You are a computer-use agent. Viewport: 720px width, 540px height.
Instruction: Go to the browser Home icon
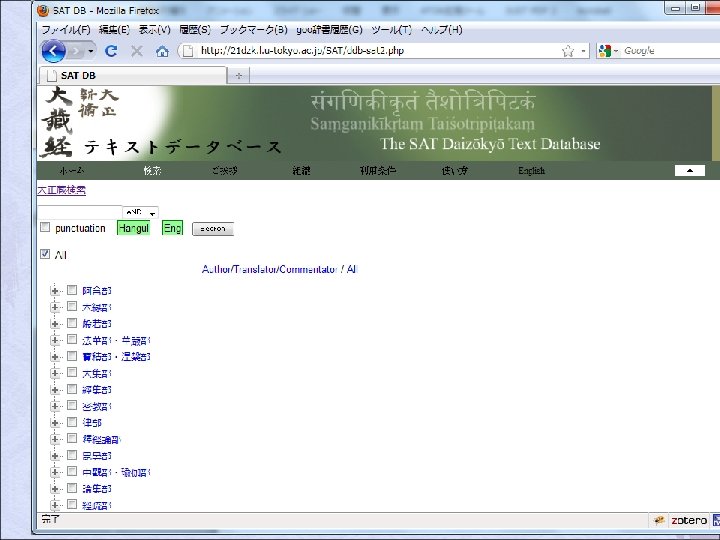(x=162, y=51)
